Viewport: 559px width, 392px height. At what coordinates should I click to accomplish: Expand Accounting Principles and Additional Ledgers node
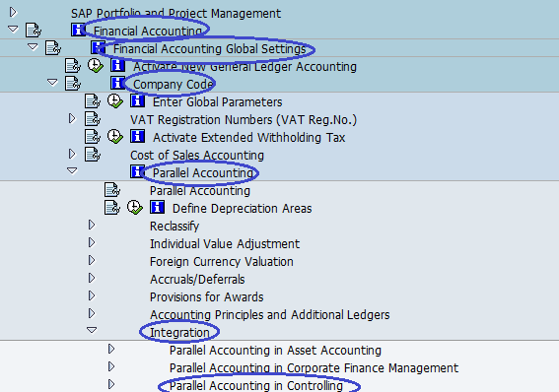coord(92,313)
